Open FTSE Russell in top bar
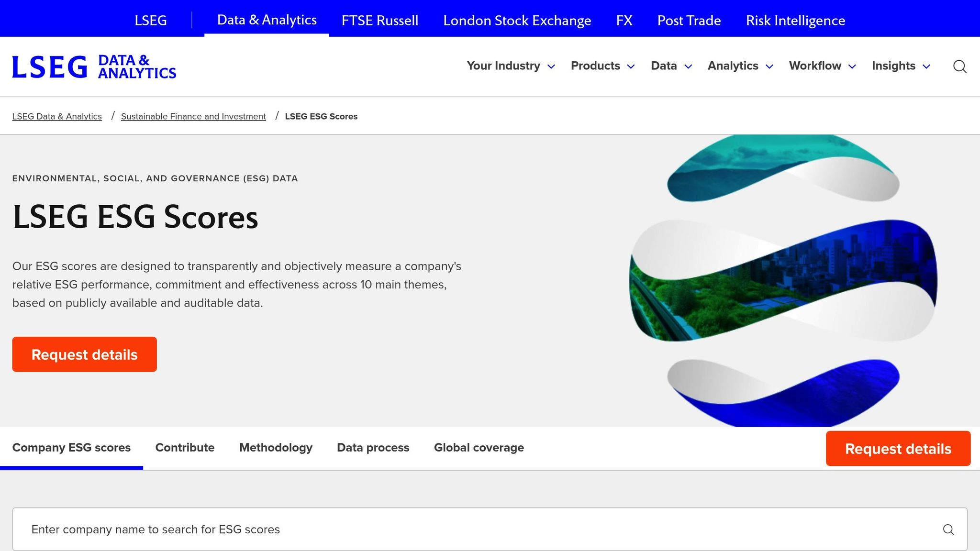The height and width of the screenshot is (551, 980). pos(379,21)
